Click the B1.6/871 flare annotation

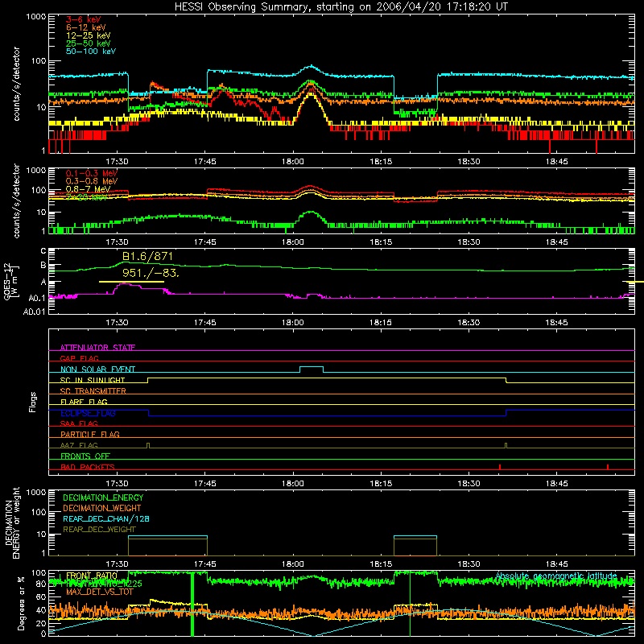[x=147, y=257]
